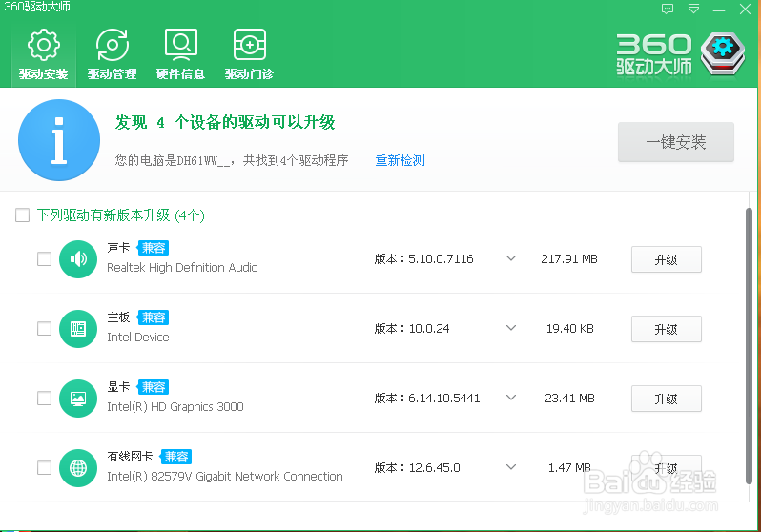The width and height of the screenshot is (761, 532).
Task: Click the blue info circle icon
Action: [59, 140]
